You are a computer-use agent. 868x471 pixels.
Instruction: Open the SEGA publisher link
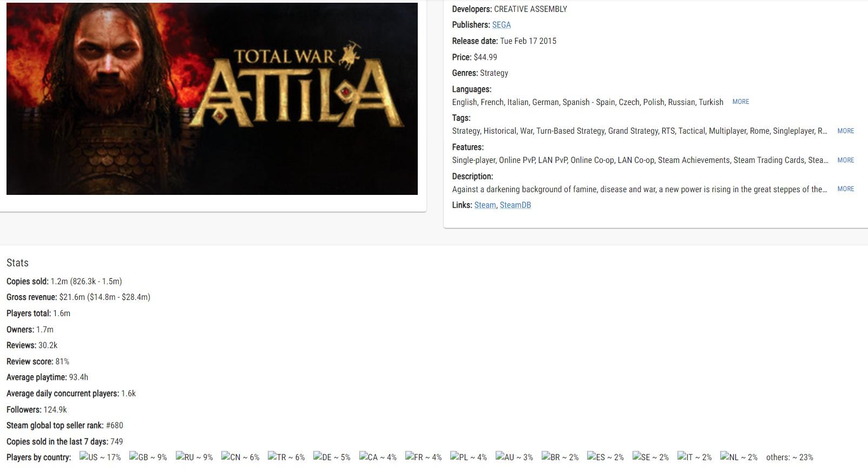501,25
